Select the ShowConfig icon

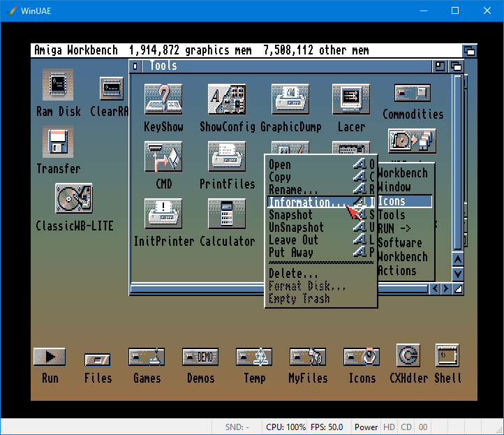[227, 100]
